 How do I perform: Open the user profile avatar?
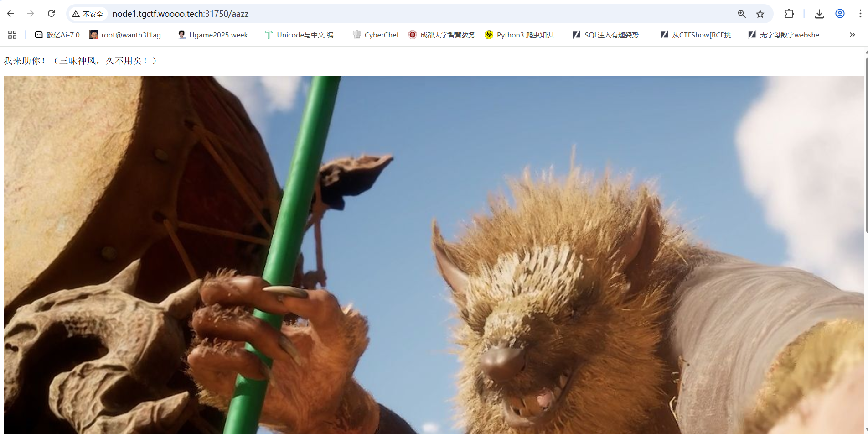click(x=840, y=14)
